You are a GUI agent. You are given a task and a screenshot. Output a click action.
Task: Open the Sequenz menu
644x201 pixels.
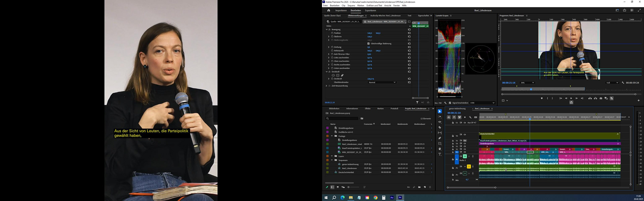(351, 5)
